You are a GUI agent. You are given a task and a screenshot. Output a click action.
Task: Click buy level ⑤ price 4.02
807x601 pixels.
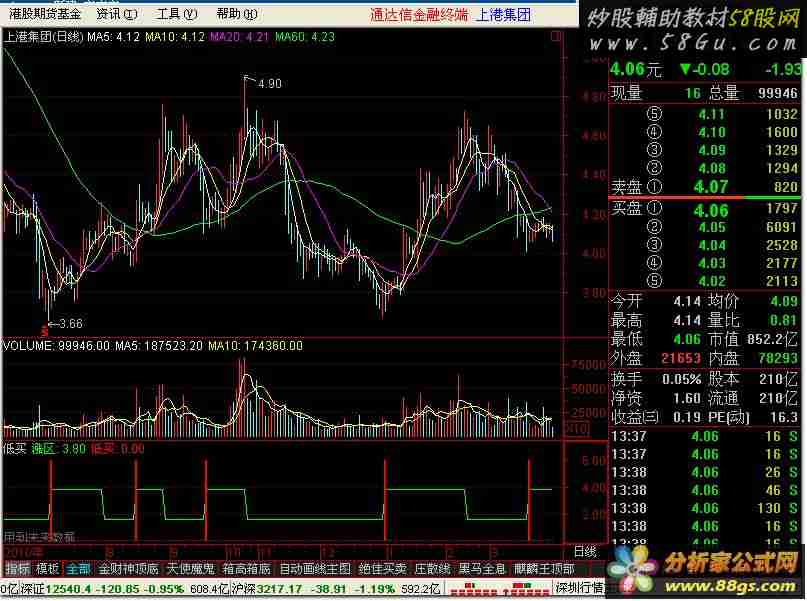(x=712, y=281)
